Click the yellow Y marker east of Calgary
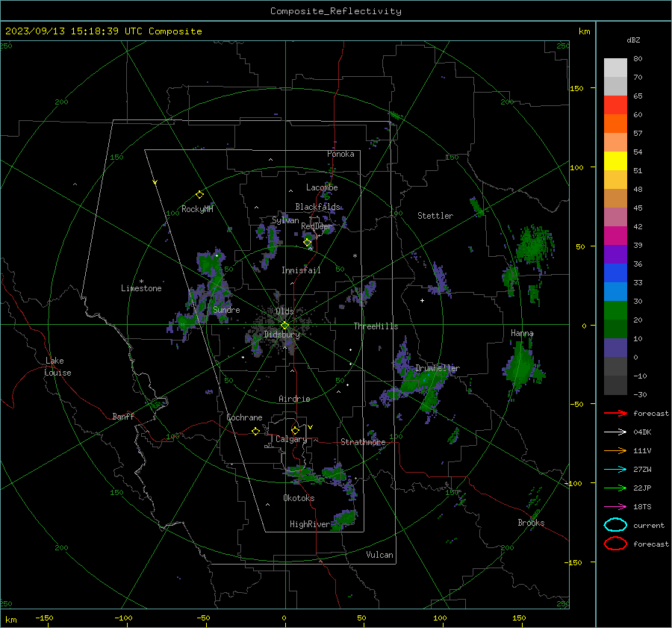The height and width of the screenshot is (628, 672). (x=311, y=427)
